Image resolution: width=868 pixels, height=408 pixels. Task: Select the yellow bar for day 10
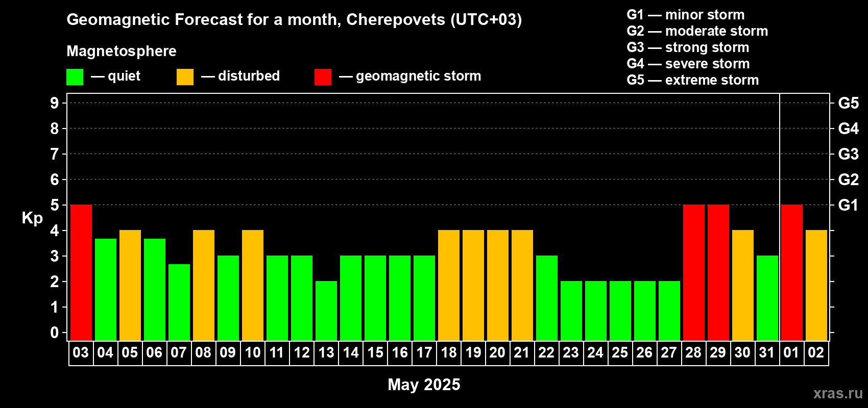[253, 286]
